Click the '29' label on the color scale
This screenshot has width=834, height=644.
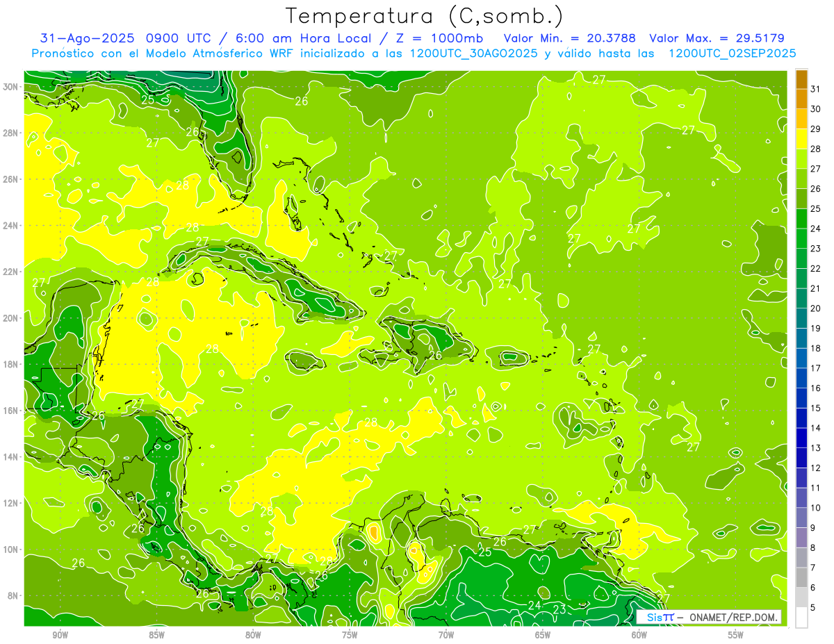click(815, 129)
